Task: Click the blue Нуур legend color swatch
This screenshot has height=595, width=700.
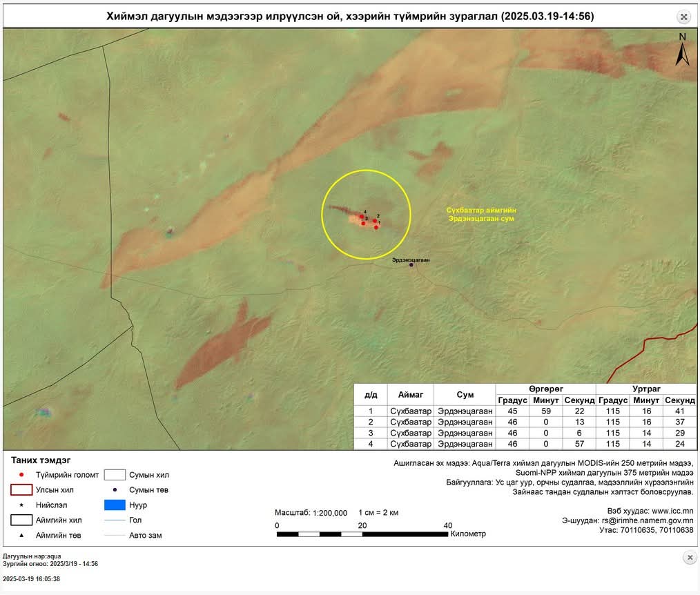Action: 114,505
